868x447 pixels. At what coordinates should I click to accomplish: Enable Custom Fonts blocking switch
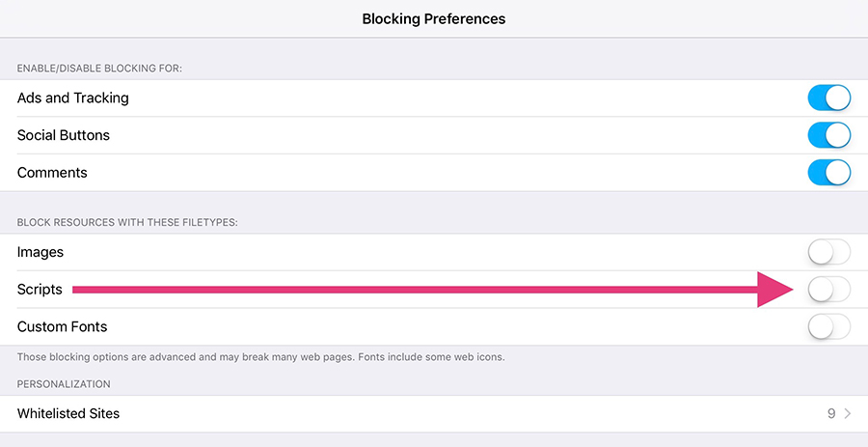click(828, 327)
